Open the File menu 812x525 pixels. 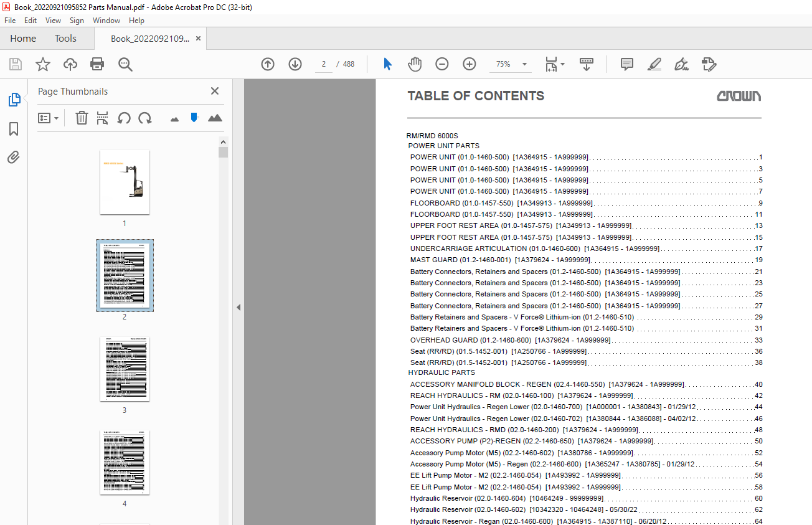click(10, 21)
